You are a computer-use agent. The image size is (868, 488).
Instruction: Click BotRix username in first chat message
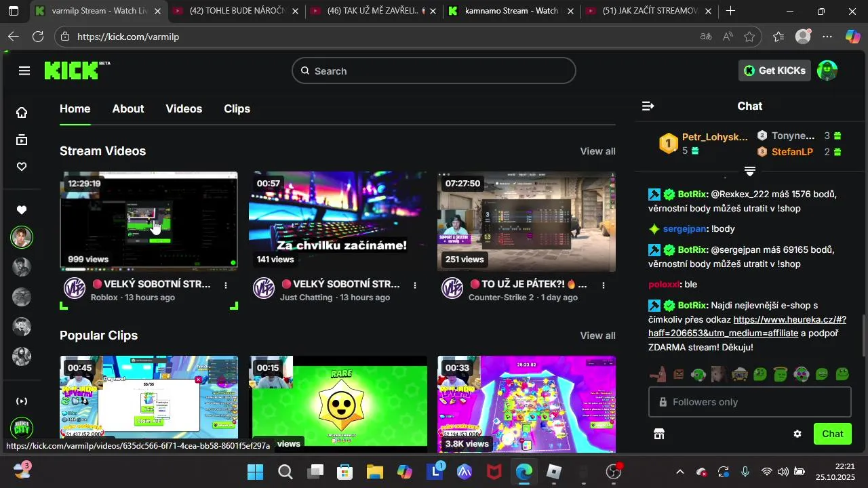point(692,194)
